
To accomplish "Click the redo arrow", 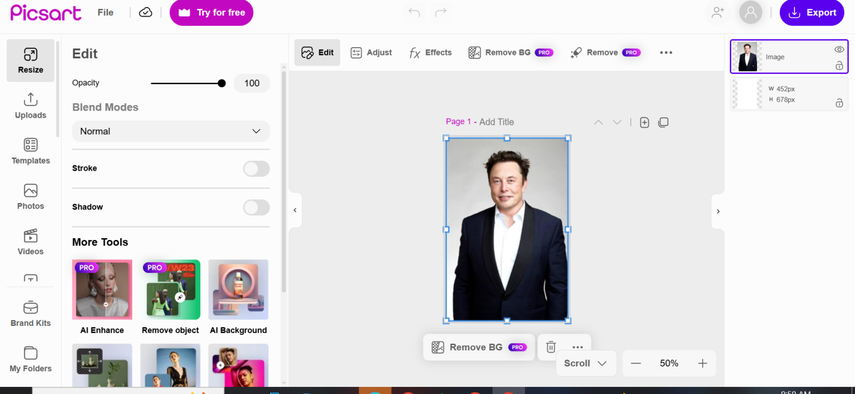I will click(x=441, y=13).
